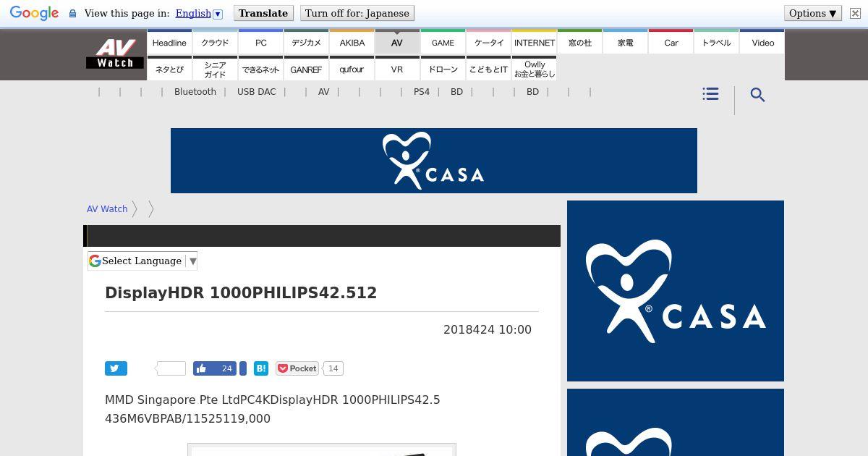Click the DisplayHDR 1000 article headline
Viewport: 868px width, 456px height.
[241, 293]
